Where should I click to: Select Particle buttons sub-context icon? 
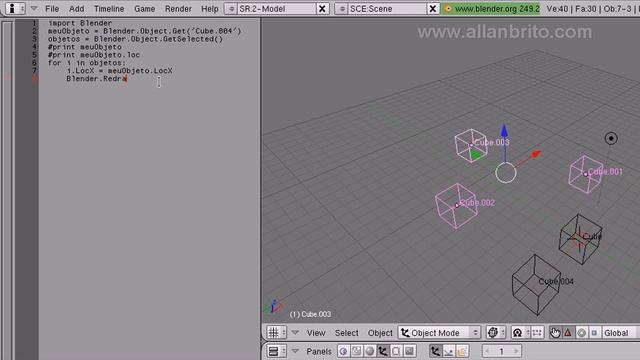coord(462,351)
